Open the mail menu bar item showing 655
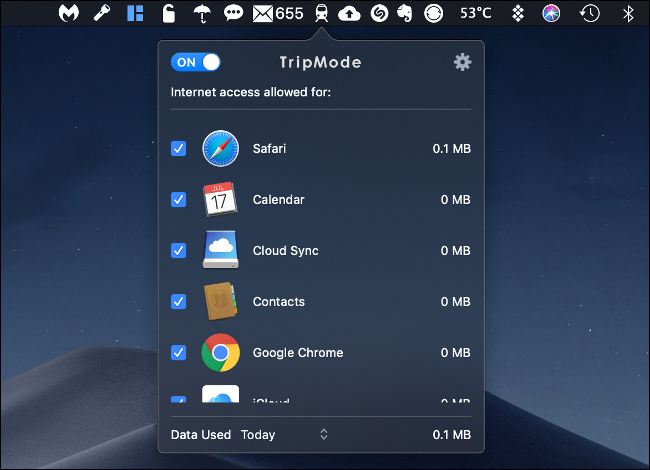The image size is (650, 470). tap(278, 13)
